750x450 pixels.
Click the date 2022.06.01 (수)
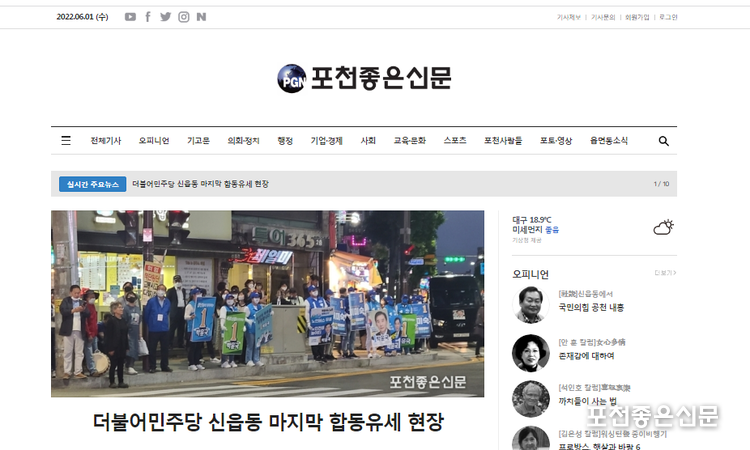82,17
